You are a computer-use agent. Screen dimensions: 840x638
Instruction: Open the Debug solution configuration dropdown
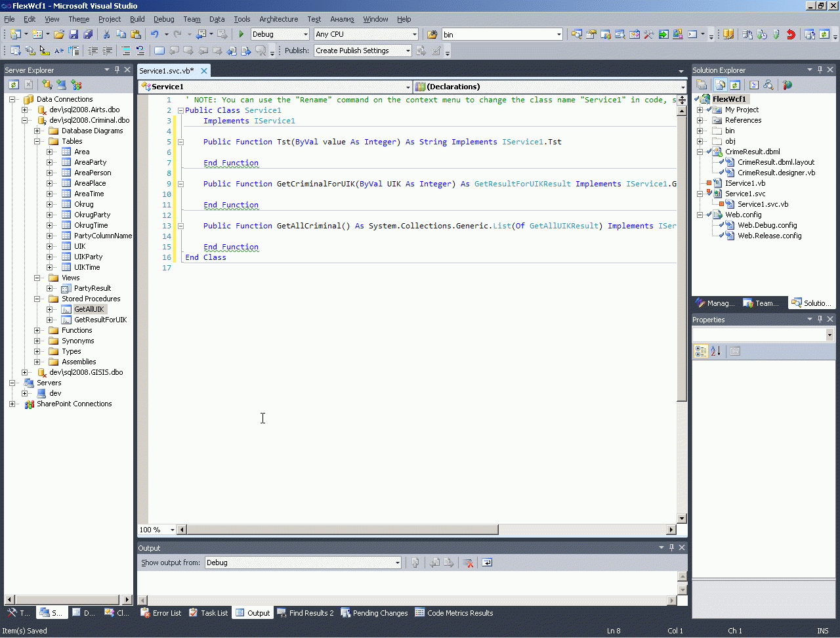(x=305, y=34)
